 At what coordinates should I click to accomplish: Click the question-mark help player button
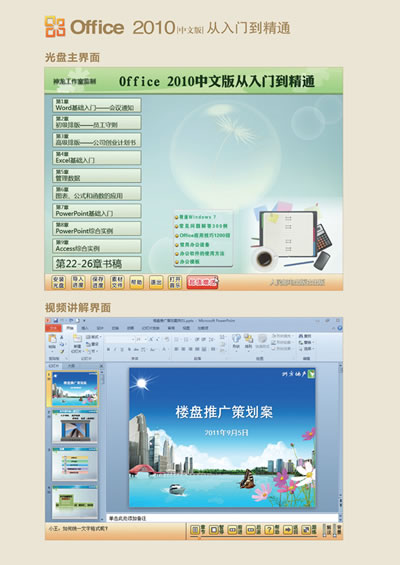tap(272, 530)
